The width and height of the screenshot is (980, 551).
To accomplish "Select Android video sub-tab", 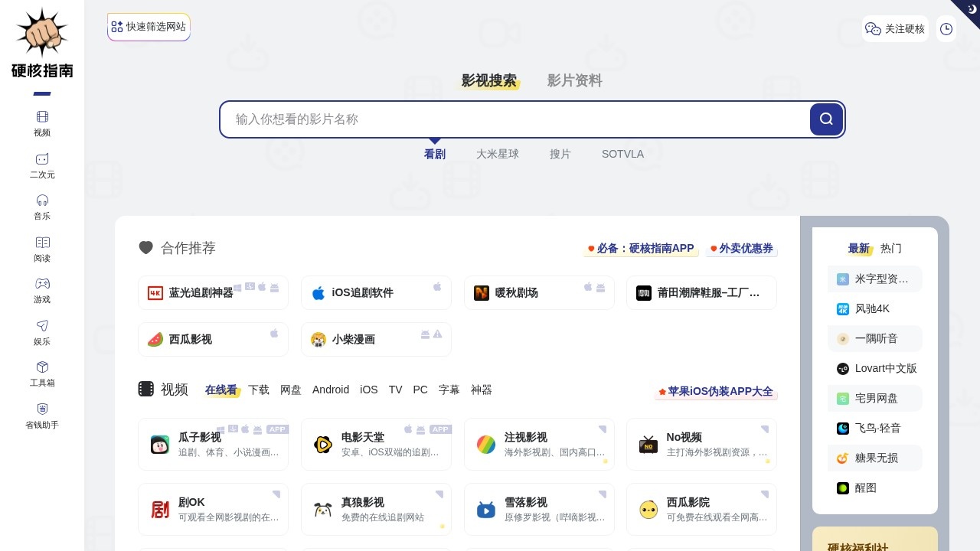I will coord(331,390).
